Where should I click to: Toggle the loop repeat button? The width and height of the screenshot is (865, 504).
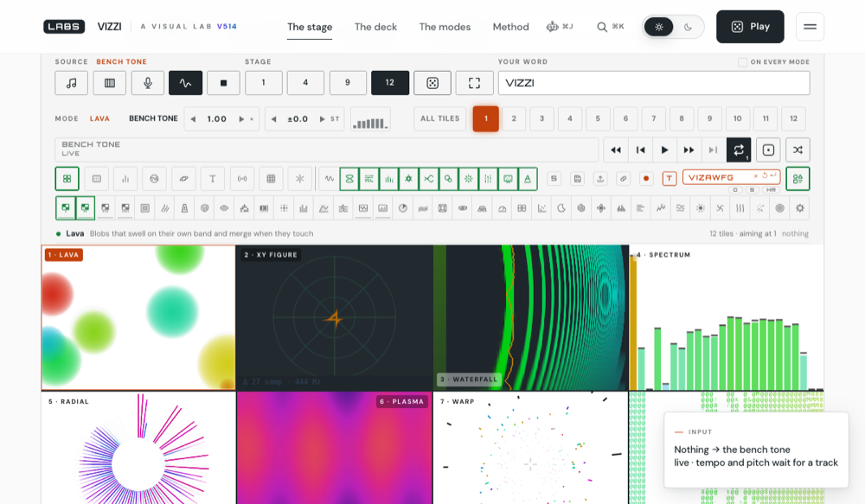pos(739,150)
